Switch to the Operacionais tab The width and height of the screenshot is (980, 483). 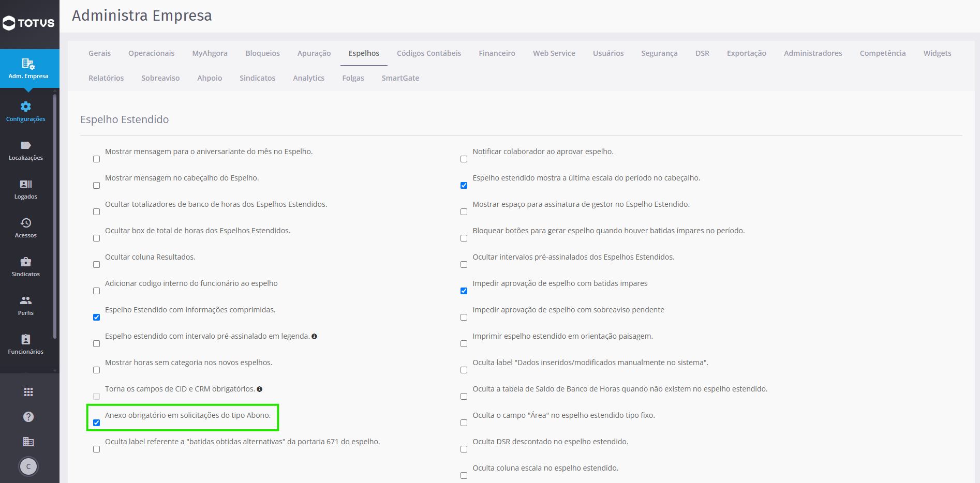[151, 53]
